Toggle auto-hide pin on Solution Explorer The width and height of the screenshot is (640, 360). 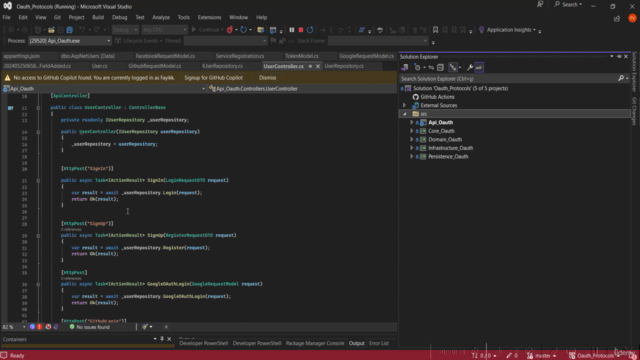[619, 56]
